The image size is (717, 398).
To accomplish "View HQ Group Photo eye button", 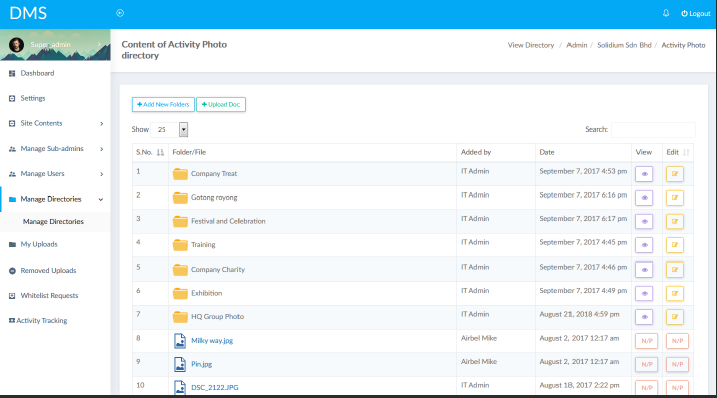I will [644, 317].
